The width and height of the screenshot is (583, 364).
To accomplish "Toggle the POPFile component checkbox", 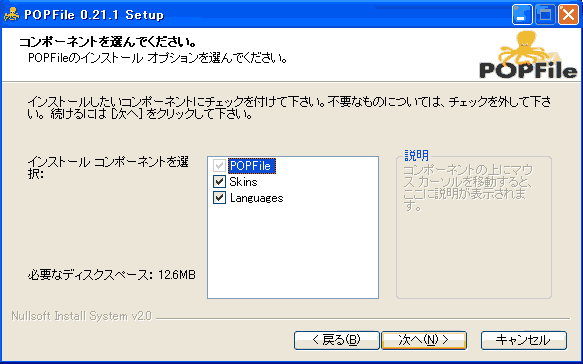I will tap(219, 165).
